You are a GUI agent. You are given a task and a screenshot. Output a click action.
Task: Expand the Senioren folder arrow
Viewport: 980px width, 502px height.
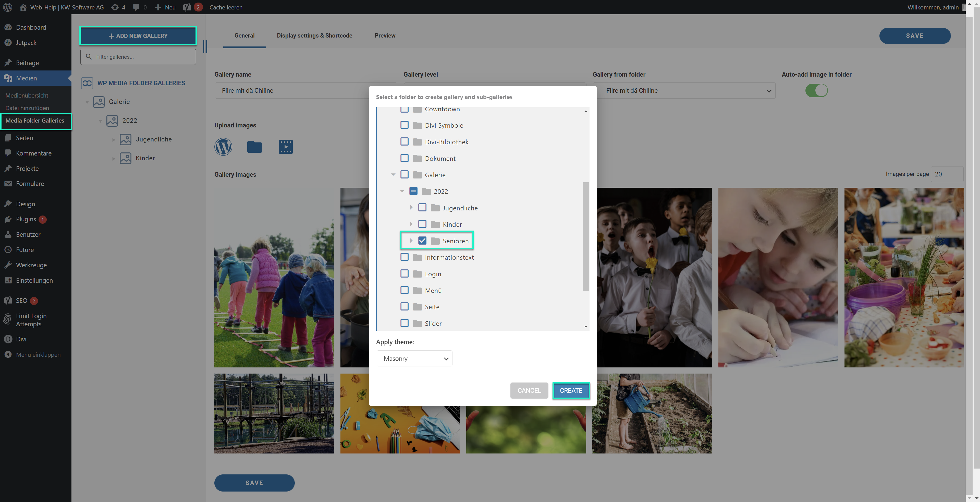(411, 241)
